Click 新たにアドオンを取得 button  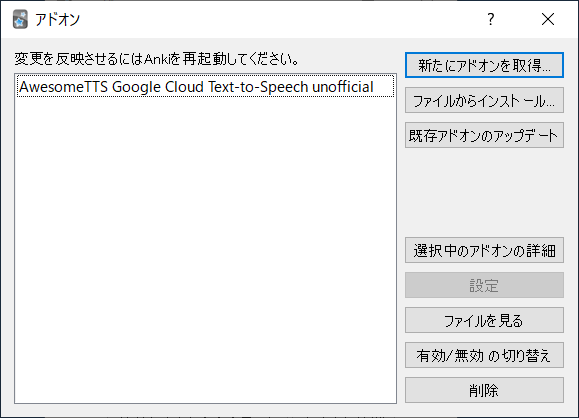point(484,65)
